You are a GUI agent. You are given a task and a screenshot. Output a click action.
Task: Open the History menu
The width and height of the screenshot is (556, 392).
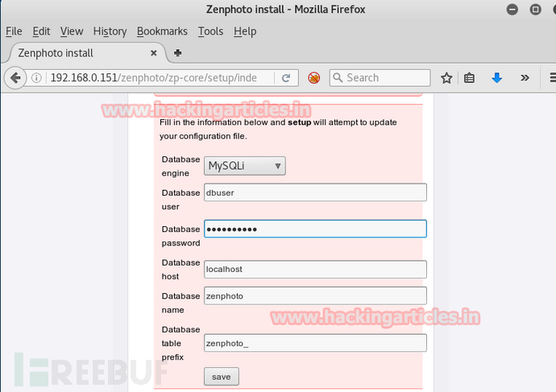[x=110, y=31]
